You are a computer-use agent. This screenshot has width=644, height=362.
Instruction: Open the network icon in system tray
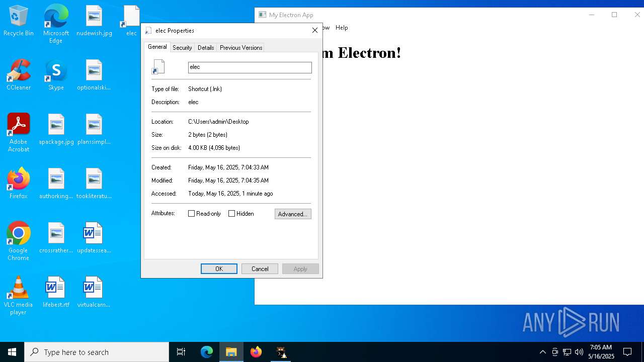click(x=567, y=352)
